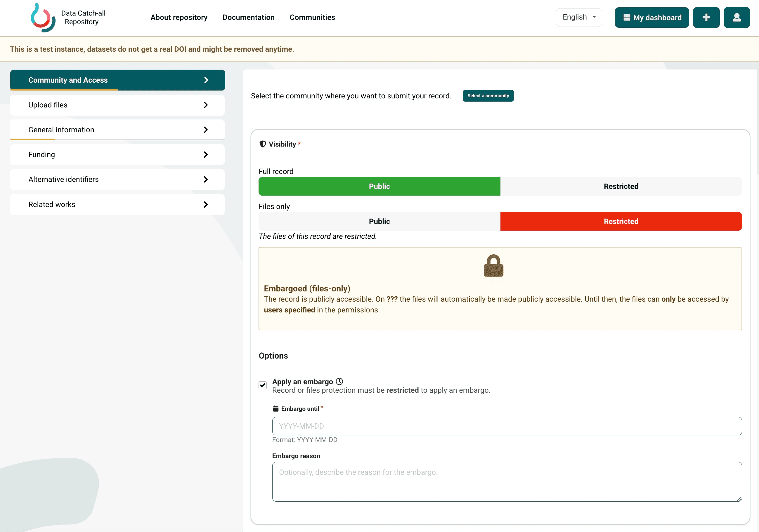759x532 pixels.
Task: Set Full record visibility to Restricted
Action: pos(621,186)
